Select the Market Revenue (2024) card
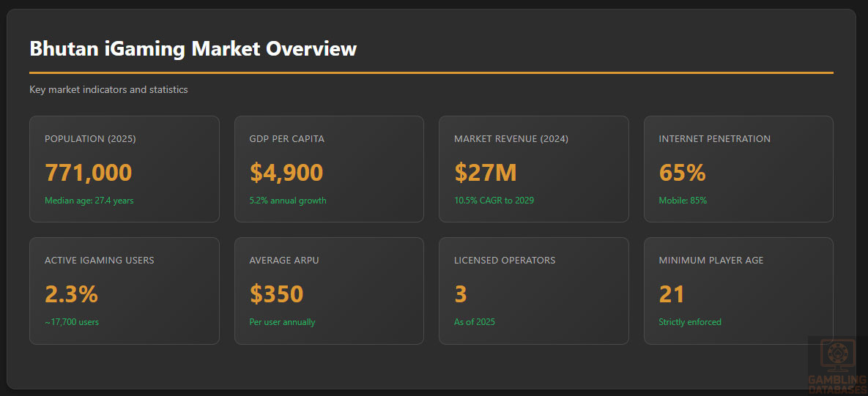Image resolution: width=868 pixels, height=396 pixels. click(533, 168)
